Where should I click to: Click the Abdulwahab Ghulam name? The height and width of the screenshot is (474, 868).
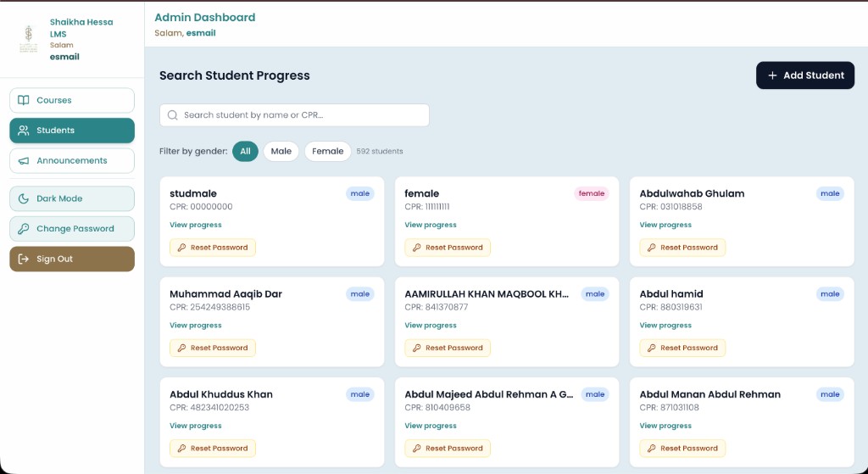click(x=692, y=193)
